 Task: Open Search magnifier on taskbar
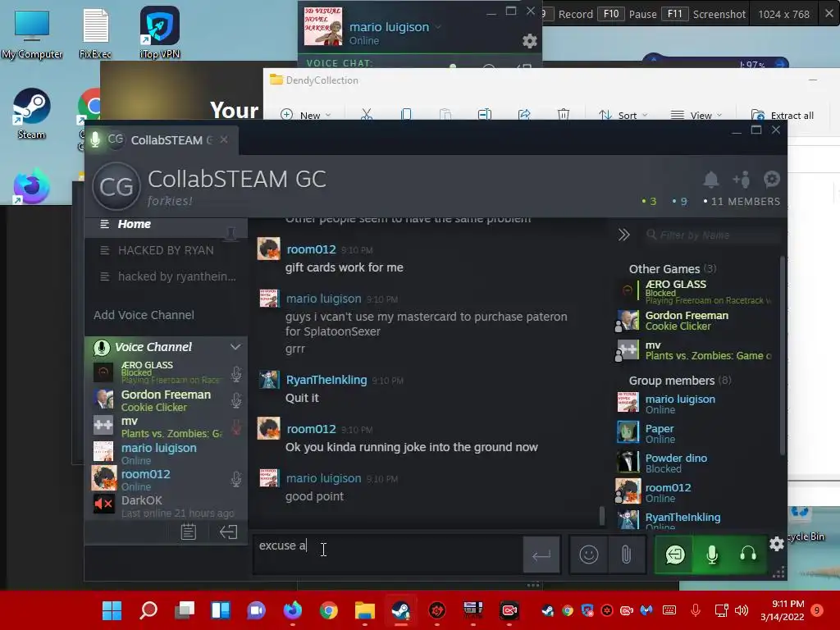[x=148, y=610]
